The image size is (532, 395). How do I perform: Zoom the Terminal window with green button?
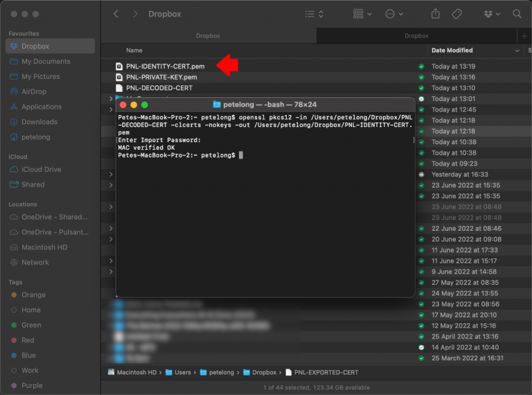pyautogui.click(x=145, y=105)
